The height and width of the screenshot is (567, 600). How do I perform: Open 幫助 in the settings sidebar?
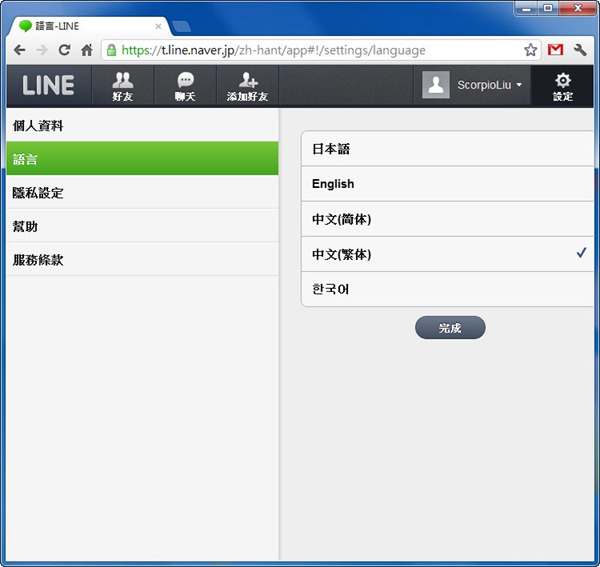[x=142, y=226]
